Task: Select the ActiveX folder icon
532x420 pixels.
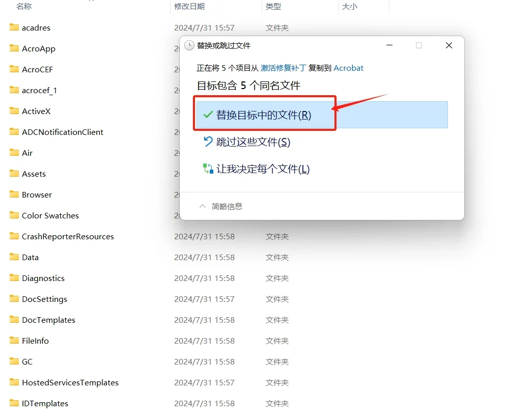Action: [x=14, y=111]
